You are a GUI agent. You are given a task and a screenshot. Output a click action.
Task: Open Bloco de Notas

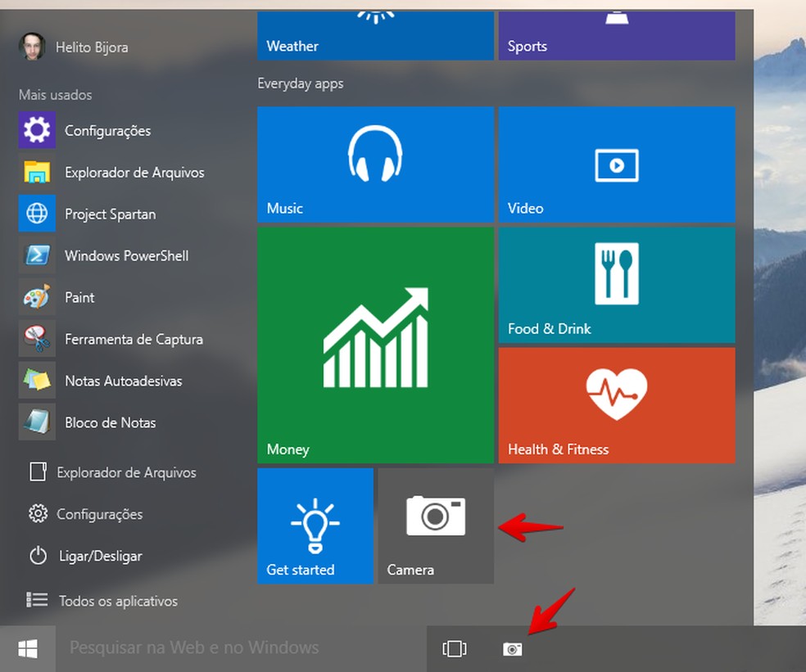click(111, 422)
